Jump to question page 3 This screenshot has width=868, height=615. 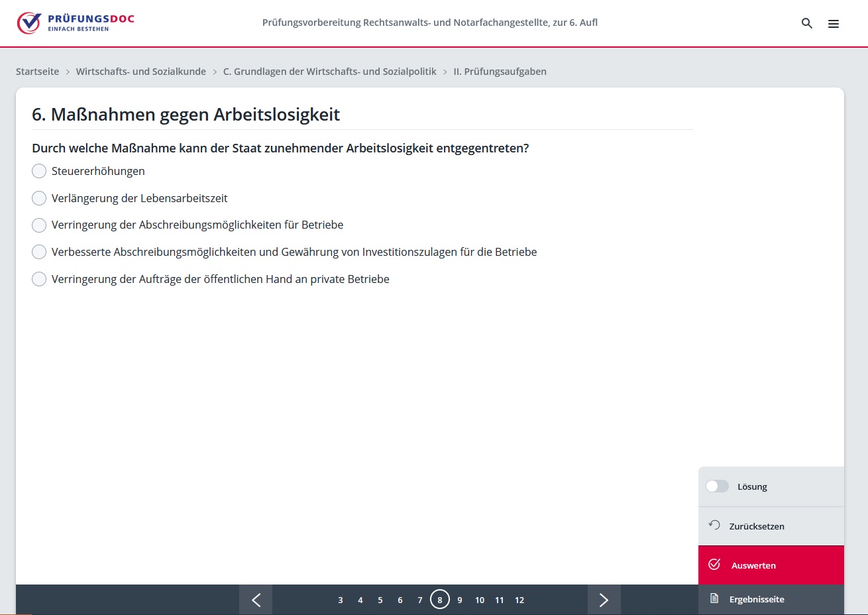pyautogui.click(x=341, y=600)
